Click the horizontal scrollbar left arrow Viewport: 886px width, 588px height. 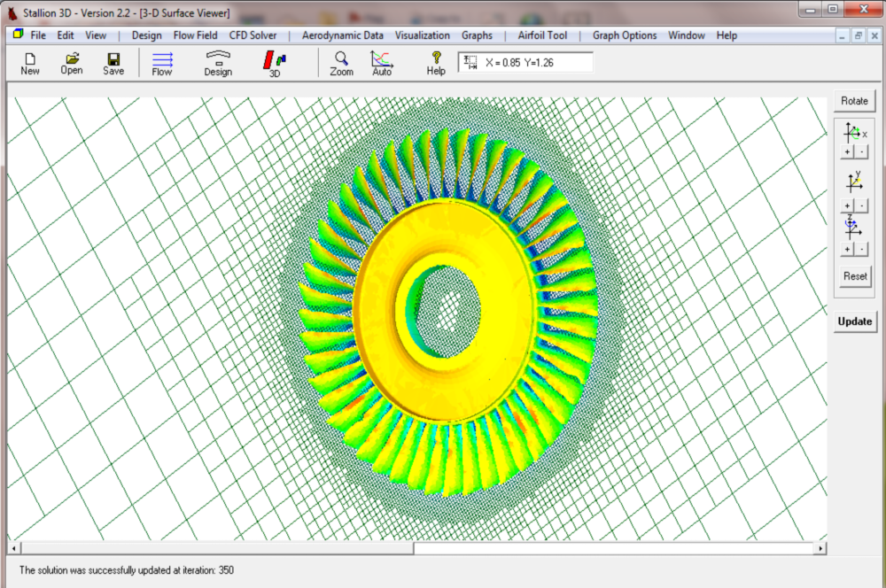(x=14, y=548)
